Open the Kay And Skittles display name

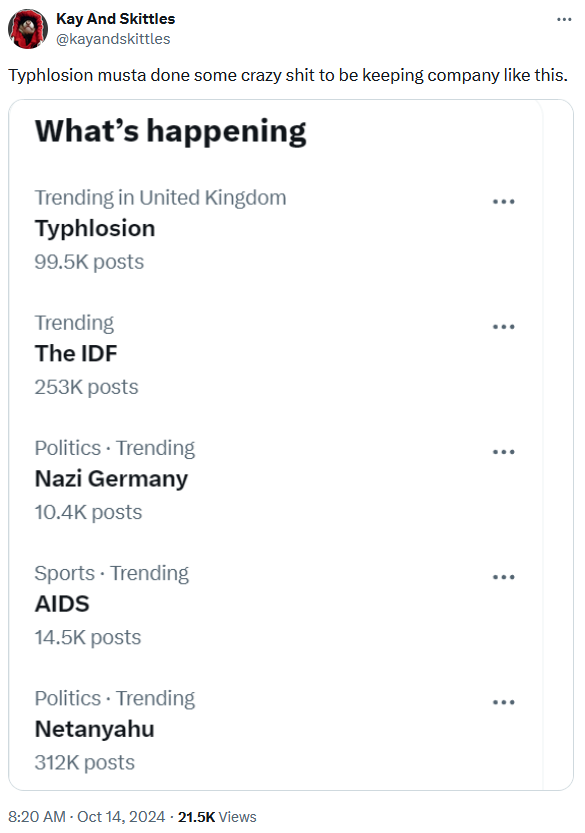(x=114, y=18)
